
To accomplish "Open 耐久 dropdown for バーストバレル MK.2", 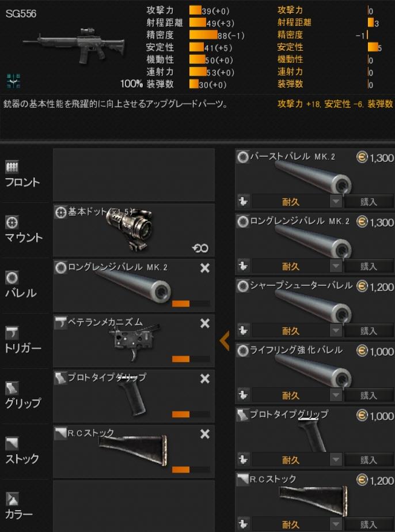I will 336,202.
